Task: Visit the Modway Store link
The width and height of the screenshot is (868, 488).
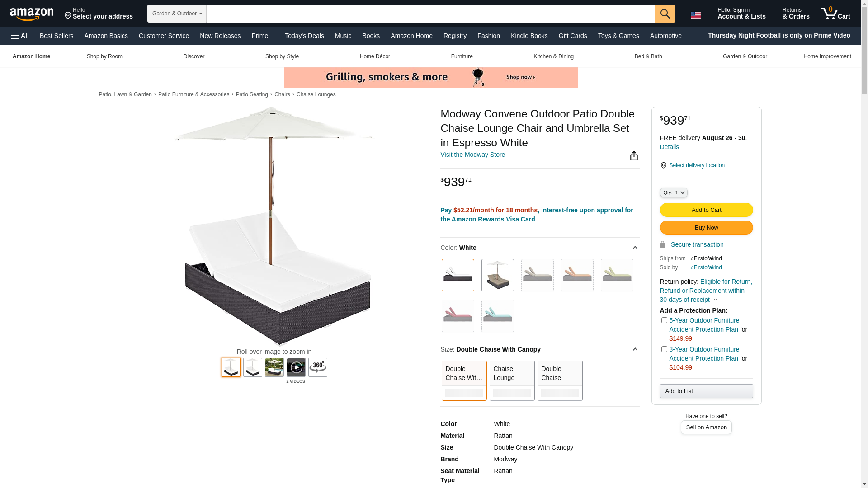Action: [x=472, y=155]
